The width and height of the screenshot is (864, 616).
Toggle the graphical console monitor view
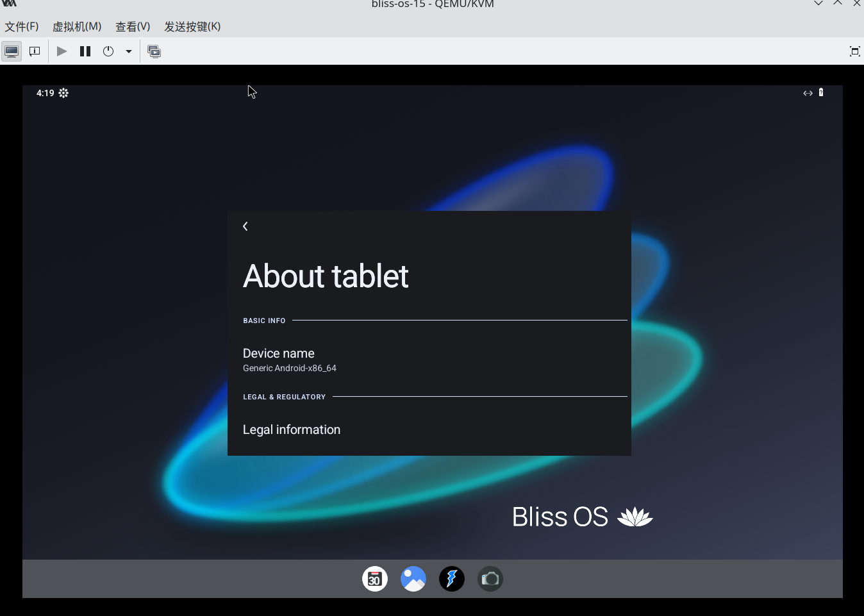pos(12,51)
